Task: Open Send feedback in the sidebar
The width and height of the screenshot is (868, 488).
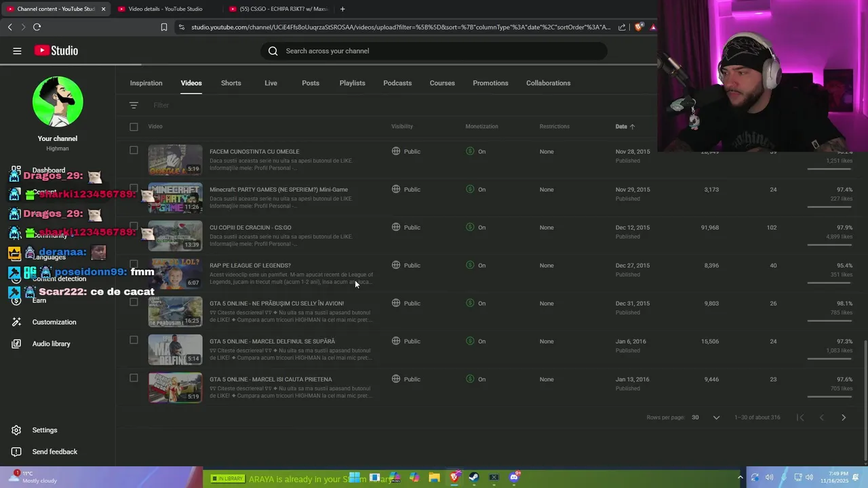Action: (x=55, y=452)
